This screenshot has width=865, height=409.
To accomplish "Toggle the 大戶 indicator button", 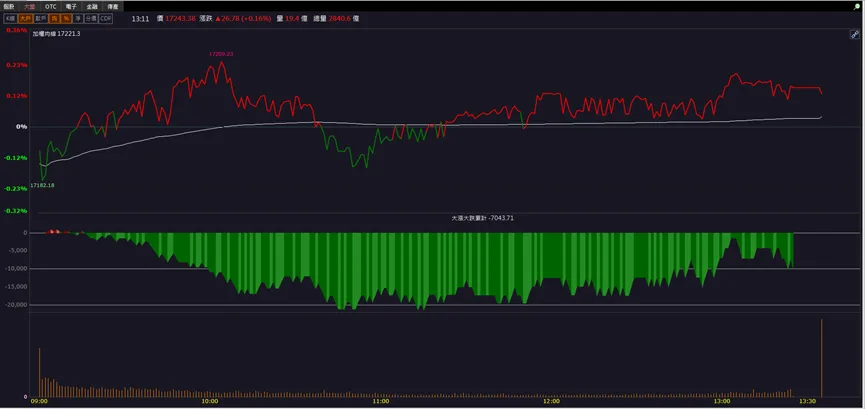I will tap(25, 19).
